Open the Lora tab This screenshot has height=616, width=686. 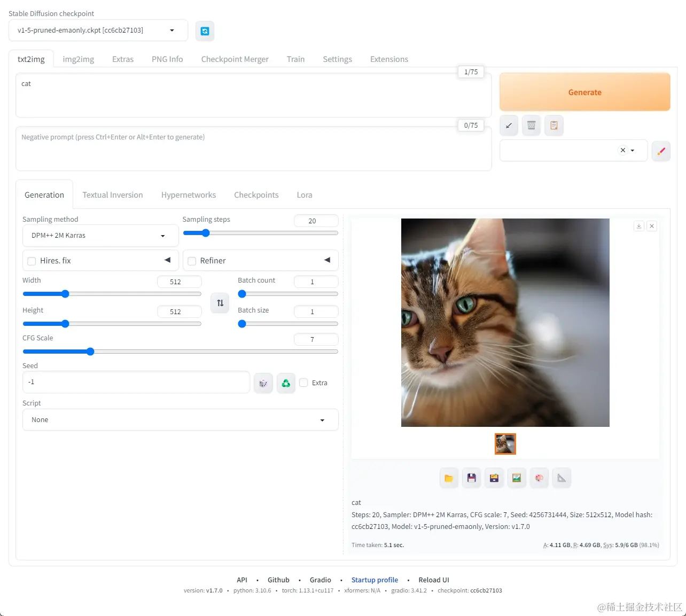coord(305,195)
